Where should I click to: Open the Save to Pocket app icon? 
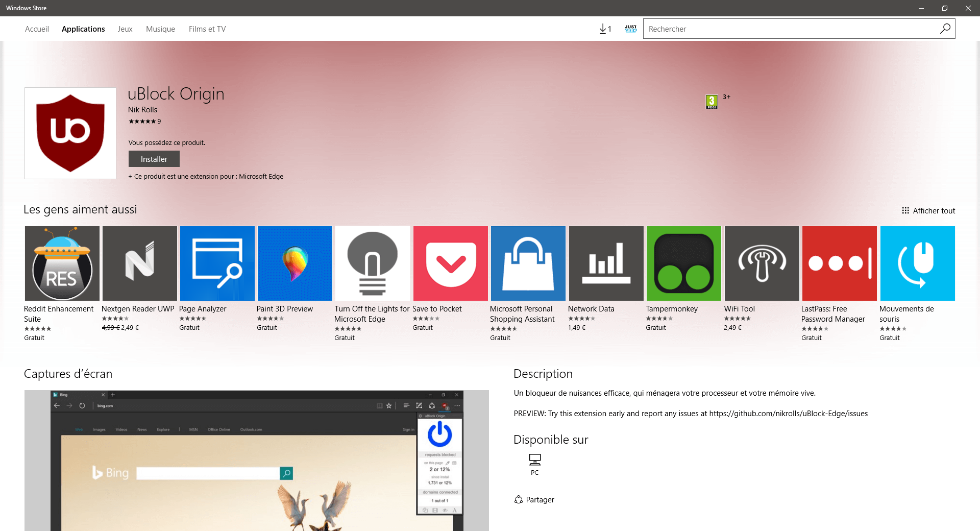pyautogui.click(x=451, y=263)
